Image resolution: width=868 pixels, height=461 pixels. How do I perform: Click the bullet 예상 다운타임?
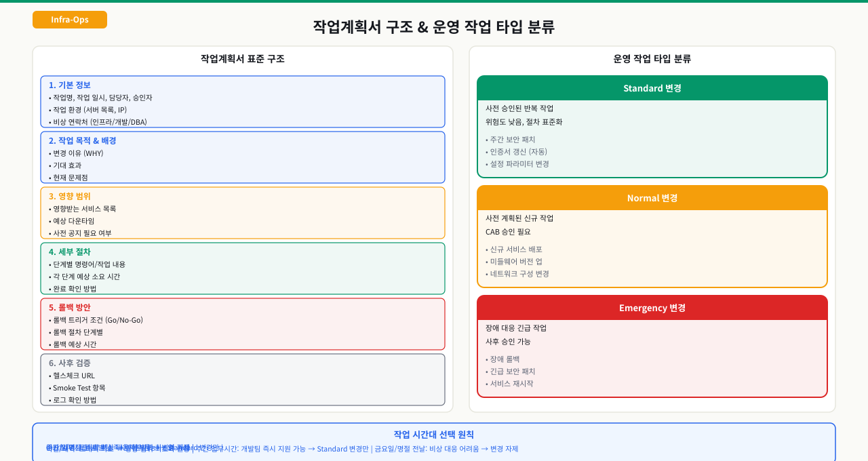coord(72,221)
